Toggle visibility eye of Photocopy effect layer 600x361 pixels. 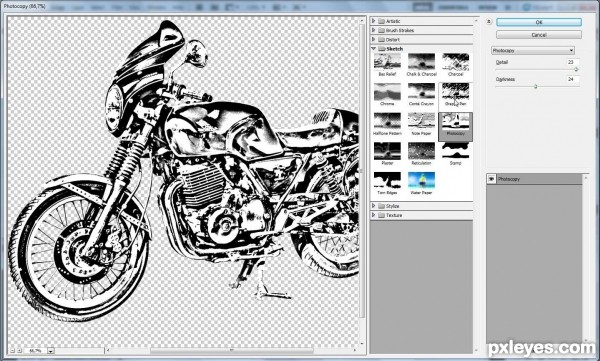click(x=492, y=179)
